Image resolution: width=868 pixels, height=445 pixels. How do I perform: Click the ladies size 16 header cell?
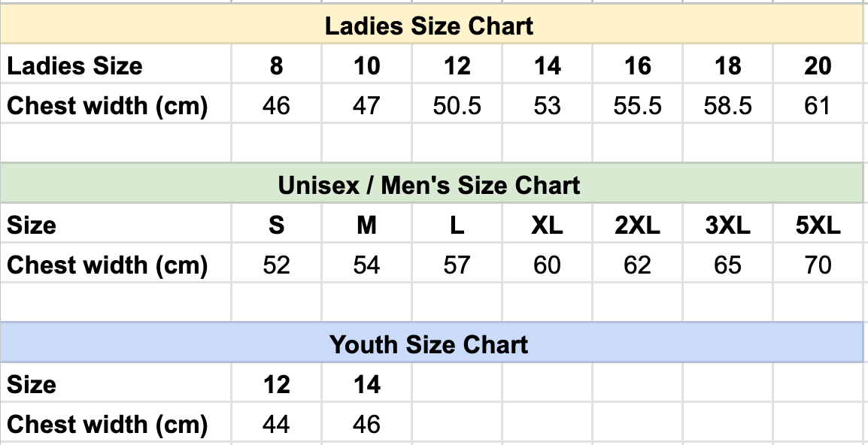click(637, 66)
